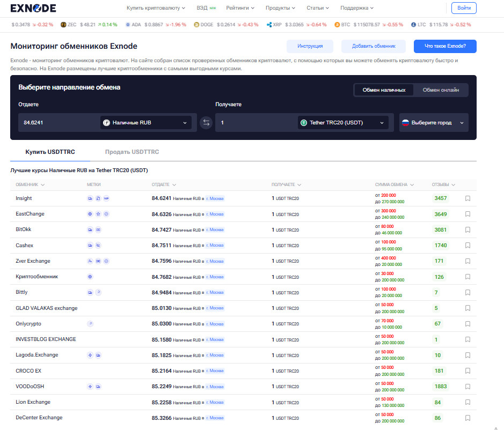Click the VIP badge on Insight
Viewport: 504px width, 430px height.
tap(106, 198)
